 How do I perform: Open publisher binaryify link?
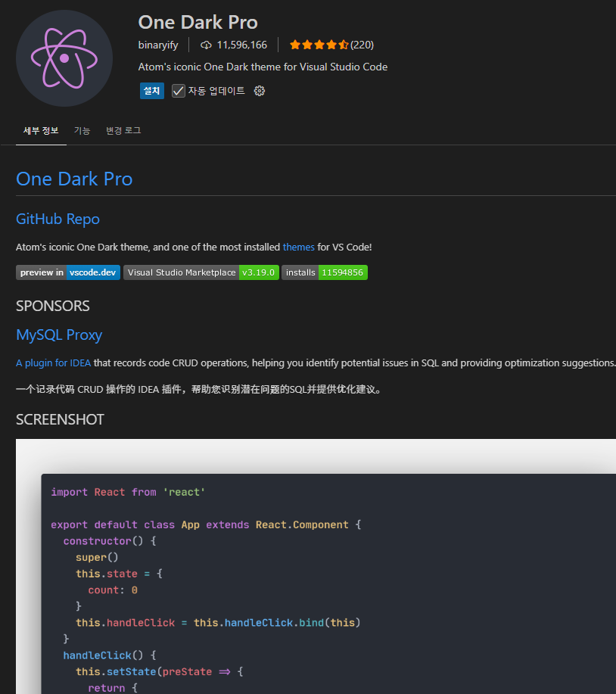(x=158, y=45)
